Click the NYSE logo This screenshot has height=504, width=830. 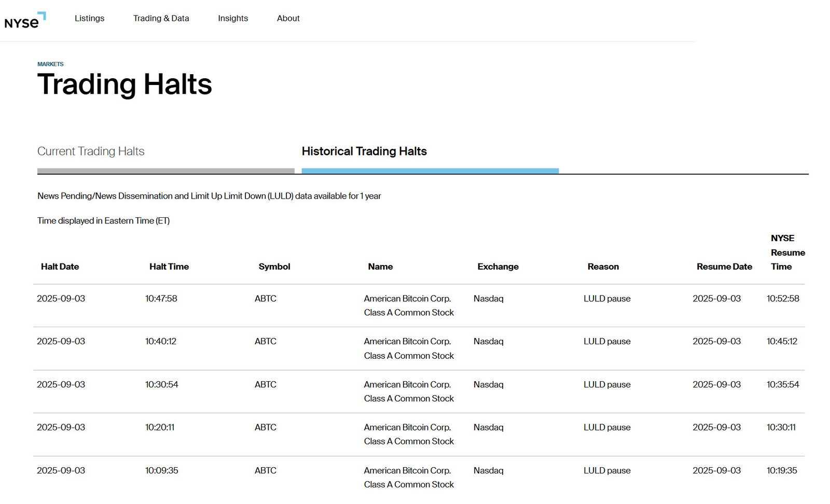tap(25, 20)
